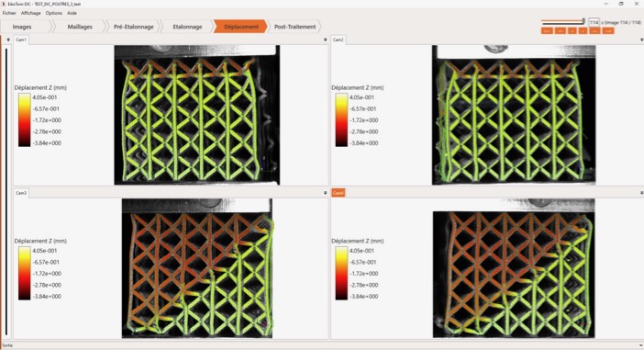This screenshot has height=350, width=644.
Task: Click Cam1 Déplacement Z color scale bar
Action: point(24,119)
